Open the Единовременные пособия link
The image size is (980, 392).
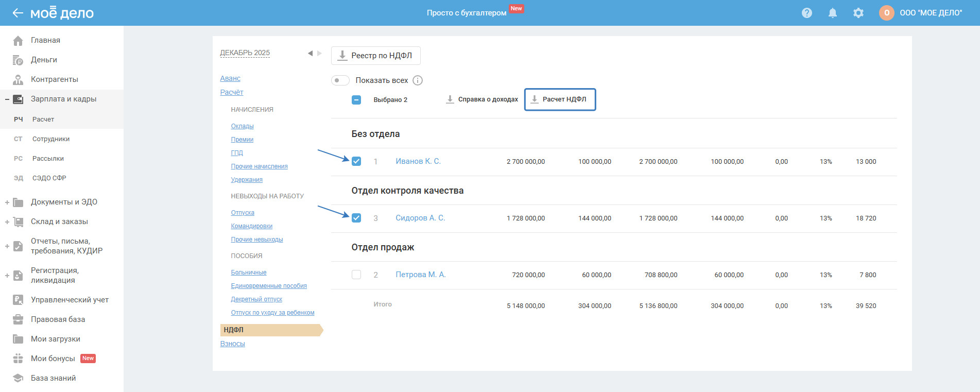[269, 286]
